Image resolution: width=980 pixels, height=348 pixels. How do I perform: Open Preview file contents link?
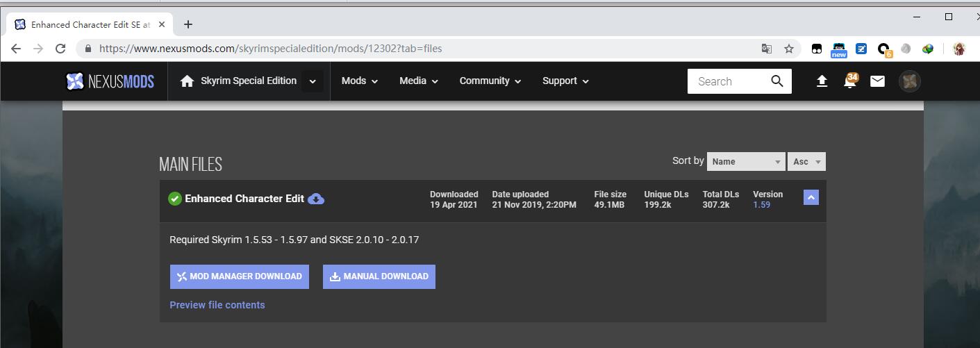click(x=217, y=305)
